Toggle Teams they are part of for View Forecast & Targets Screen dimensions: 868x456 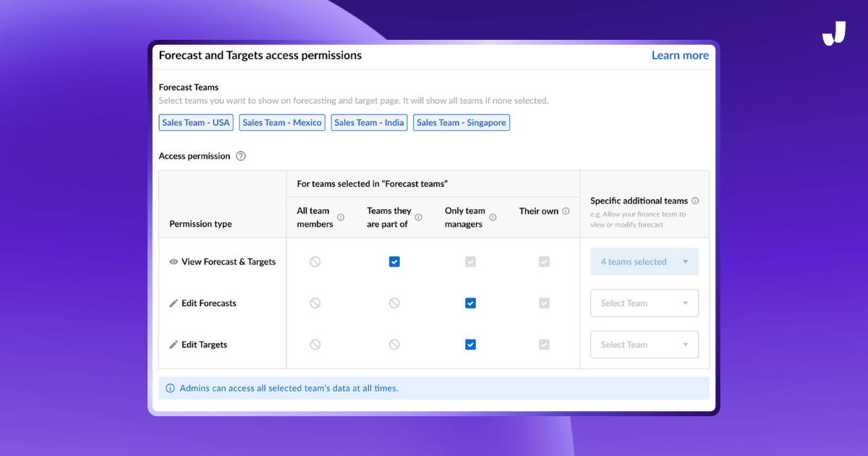pyautogui.click(x=394, y=262)
